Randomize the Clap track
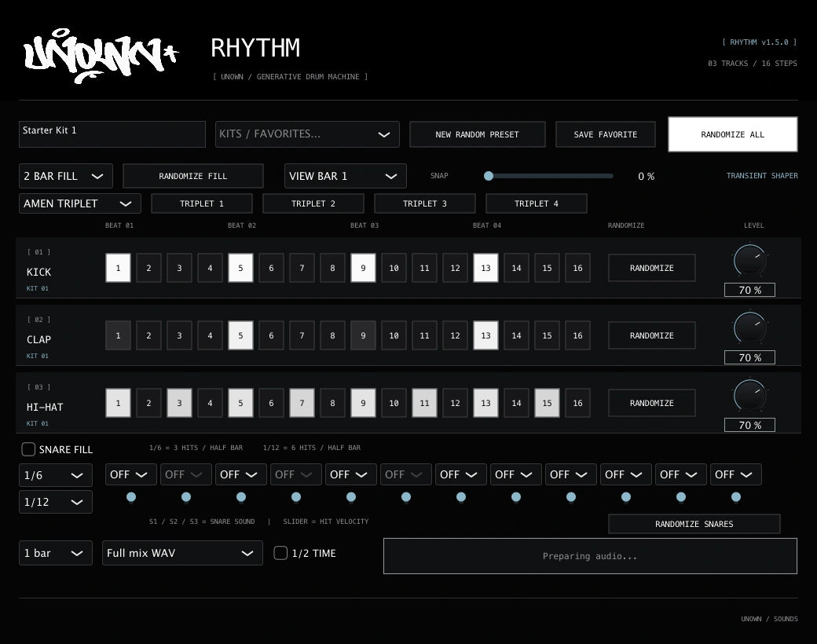The width and height of the screenshot is (817, 644). (652, 335)
